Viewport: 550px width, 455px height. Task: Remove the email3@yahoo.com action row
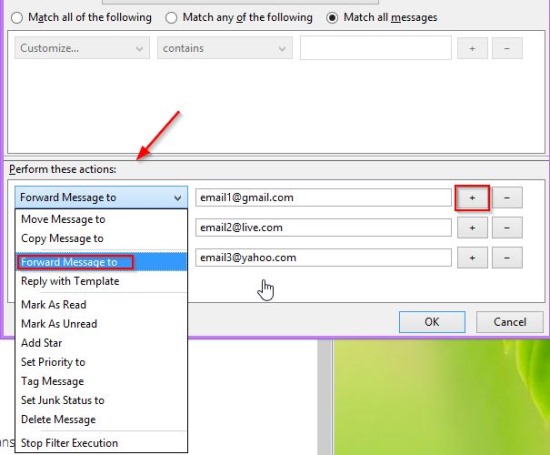(507, 258)
